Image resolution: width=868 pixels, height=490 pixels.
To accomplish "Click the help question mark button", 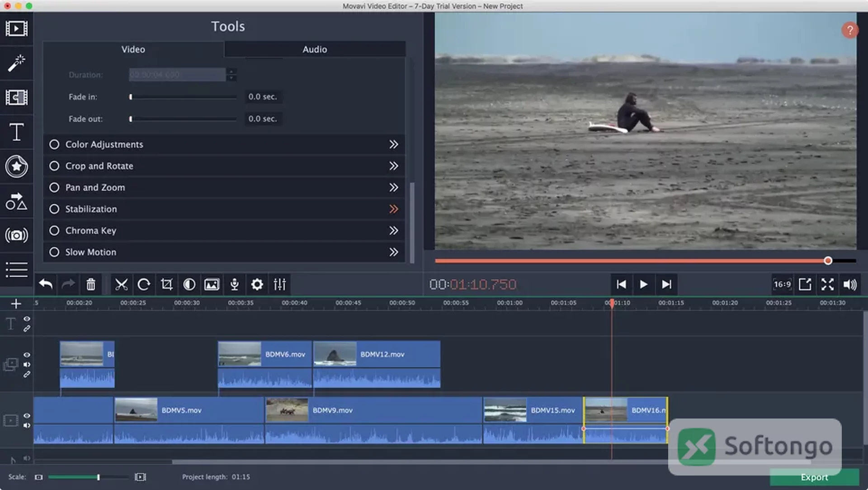I will (849, 30).
